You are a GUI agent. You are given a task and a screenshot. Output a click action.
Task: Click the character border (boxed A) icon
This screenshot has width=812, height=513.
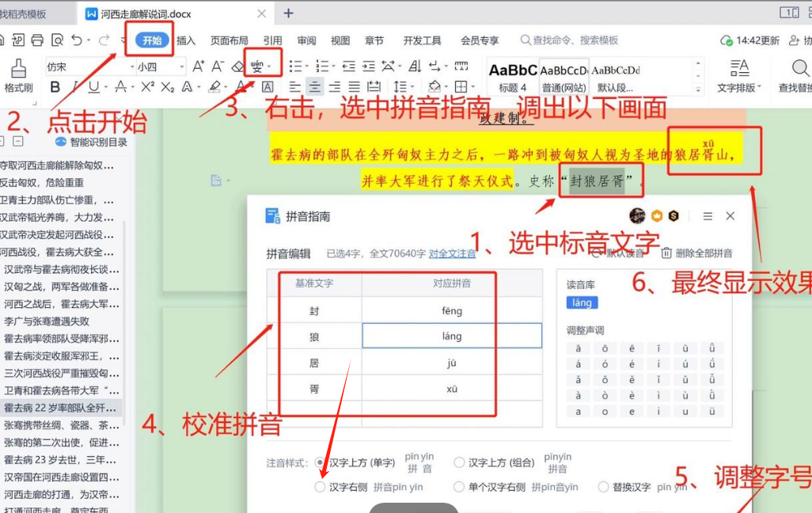[x=268, y=87]
